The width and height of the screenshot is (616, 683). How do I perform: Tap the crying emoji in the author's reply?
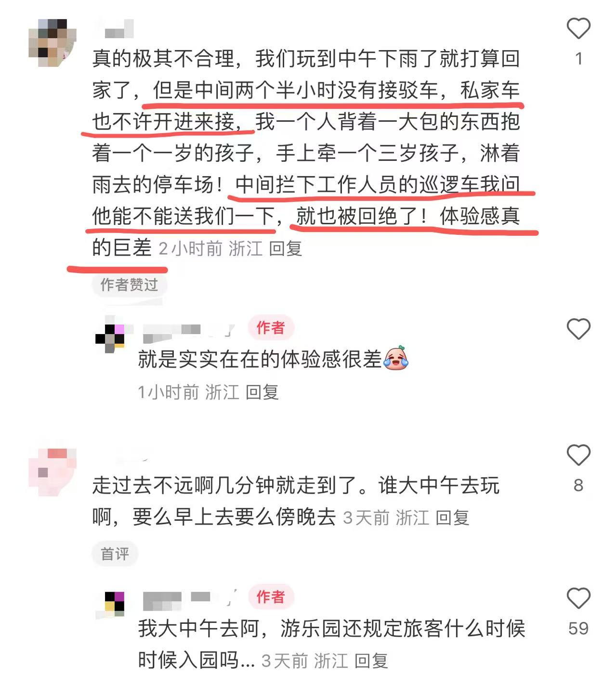pos(396,358)
